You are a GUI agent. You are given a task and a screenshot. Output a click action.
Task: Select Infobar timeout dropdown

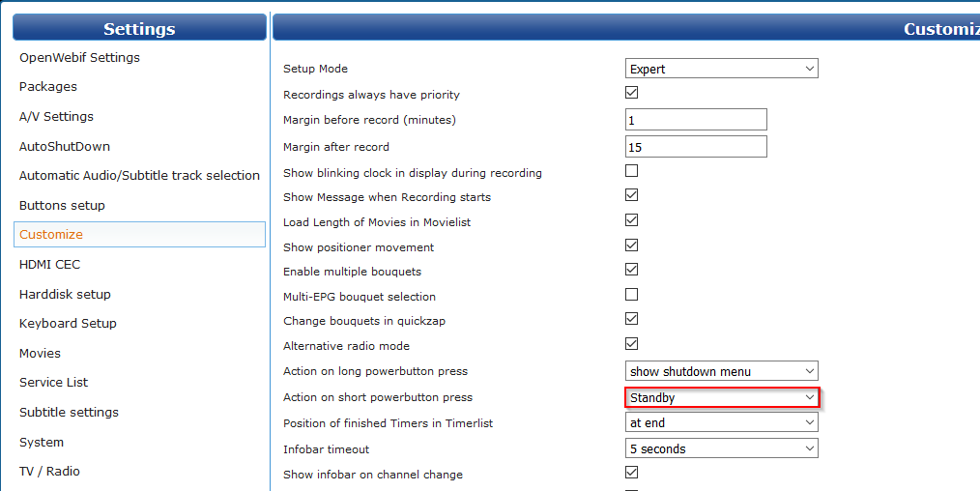pos(721,448)
